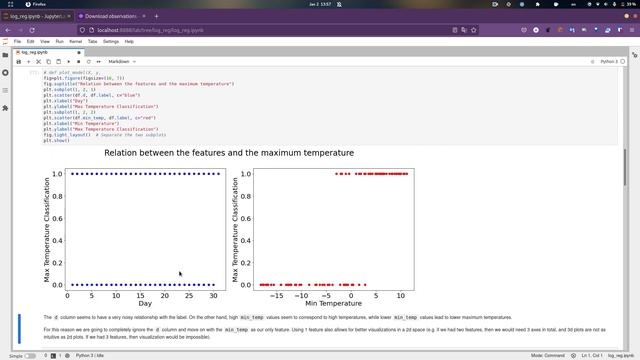640x360 pixels.
Task: Open the View menu
Action: pyautogui.click(x=44, y=42)
